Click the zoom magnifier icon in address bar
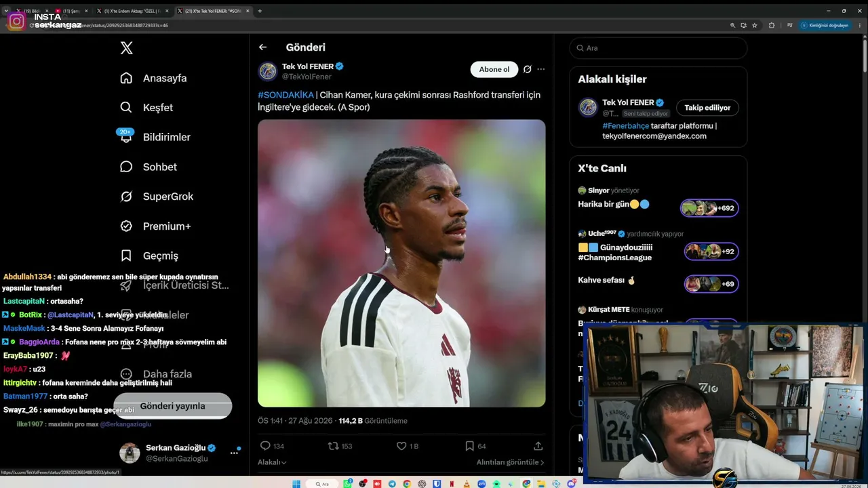The width and height of the screenshot is (868, 488). (x=732, y=25)
